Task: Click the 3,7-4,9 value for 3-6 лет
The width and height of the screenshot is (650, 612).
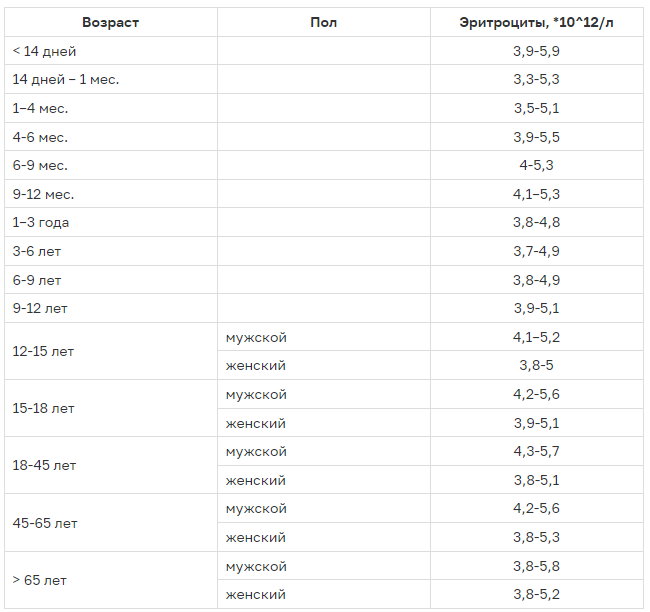Action: [x=536, y=251]
